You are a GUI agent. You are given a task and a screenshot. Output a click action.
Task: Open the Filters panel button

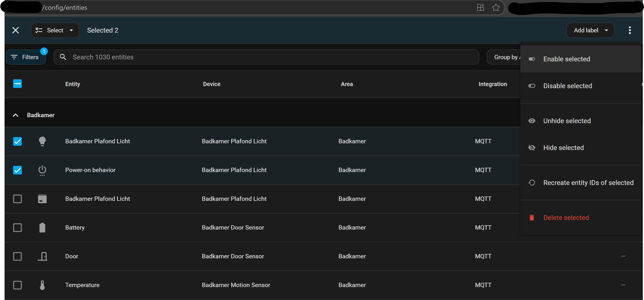pos(26,57)
